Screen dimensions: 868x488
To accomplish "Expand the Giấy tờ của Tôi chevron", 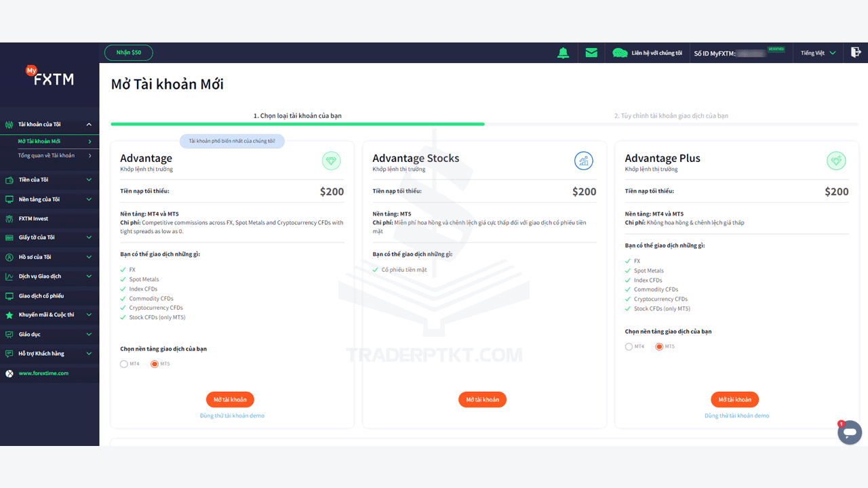I will tap(89, 238).
